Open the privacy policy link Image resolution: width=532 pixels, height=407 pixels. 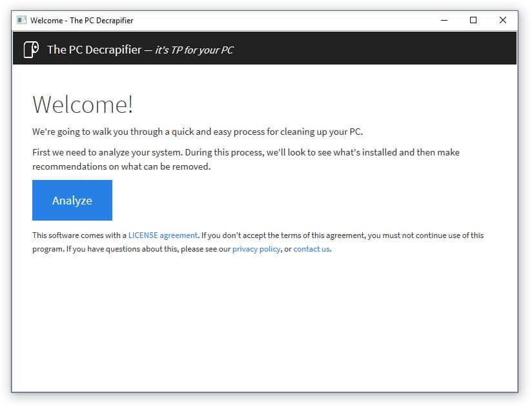pyautogui.click(x=256, y=249)
